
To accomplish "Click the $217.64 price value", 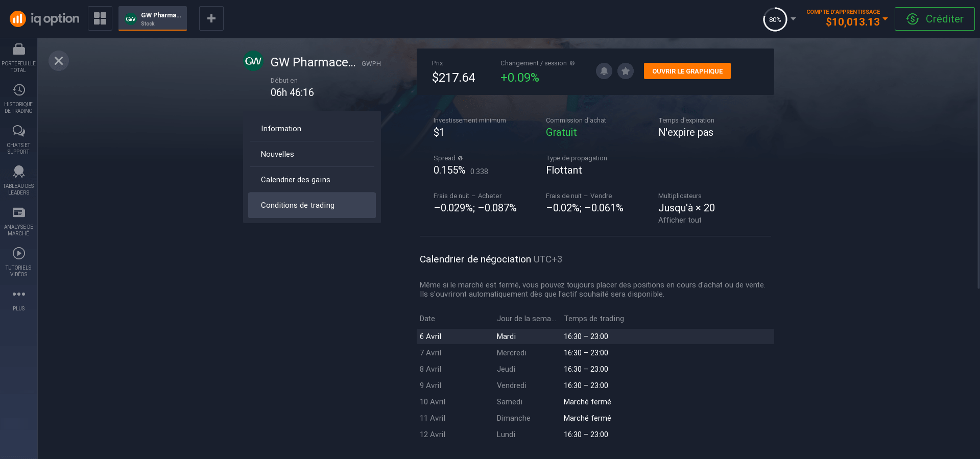I will click(x=453, y=78).
